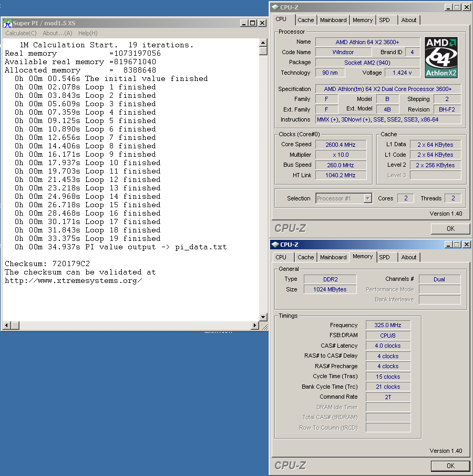The height and width of the screenshot is (476, 473).
Task: Minimize the bottom CPU-Z window
Action: (x=448, y=245)
